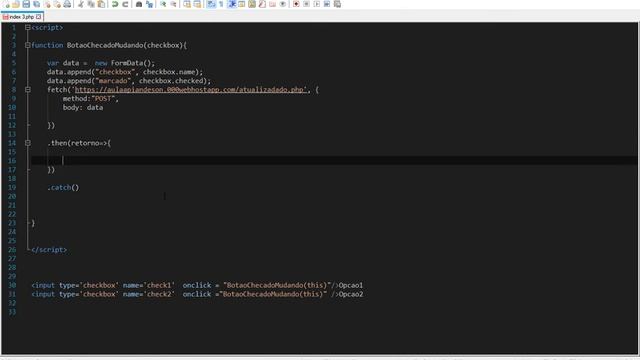
Task: Click 'checkbox.name' on line 6
Action: point(171,72)
